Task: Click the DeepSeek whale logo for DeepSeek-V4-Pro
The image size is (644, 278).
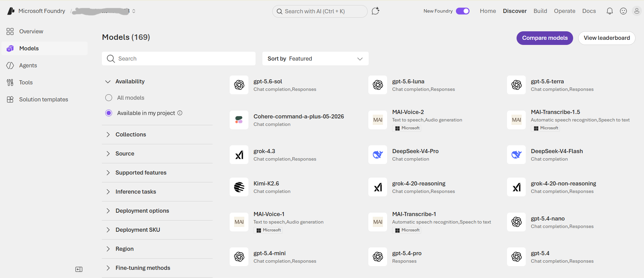Action: pyautogui.click(x=378, y=154)
